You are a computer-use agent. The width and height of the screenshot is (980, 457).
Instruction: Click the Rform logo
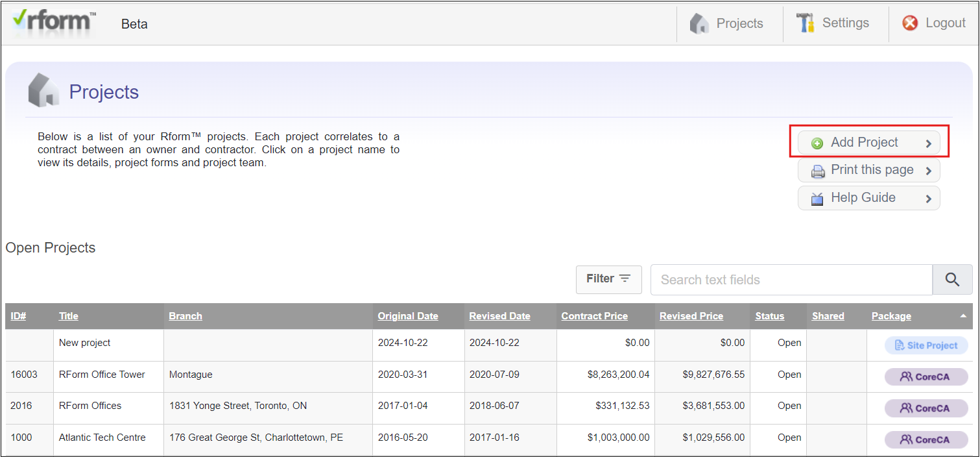tap(54, 22)
